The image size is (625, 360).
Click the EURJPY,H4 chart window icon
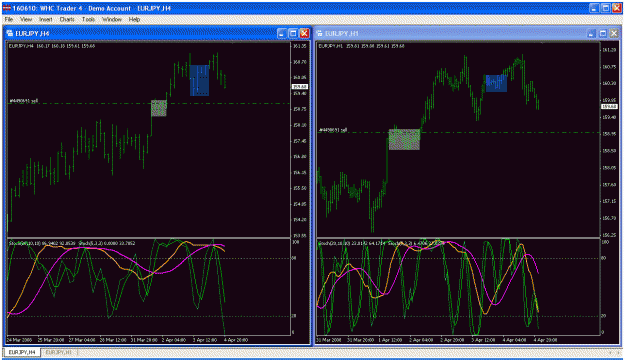(10, 33)
